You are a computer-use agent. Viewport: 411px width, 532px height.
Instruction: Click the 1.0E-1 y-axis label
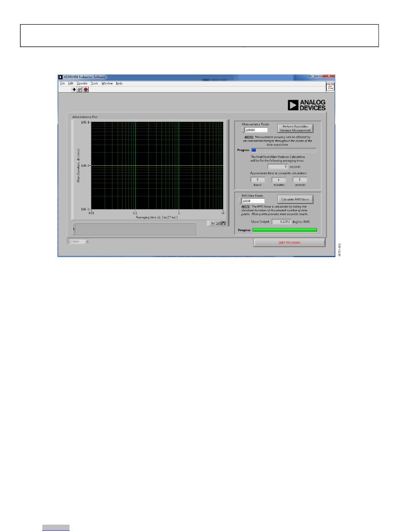click(85, 122)
